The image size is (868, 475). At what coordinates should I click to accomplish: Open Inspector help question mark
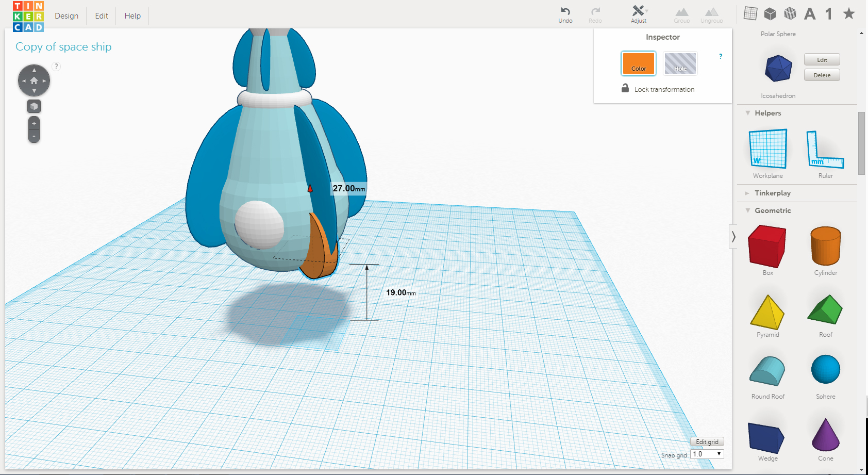pos(721,56)
